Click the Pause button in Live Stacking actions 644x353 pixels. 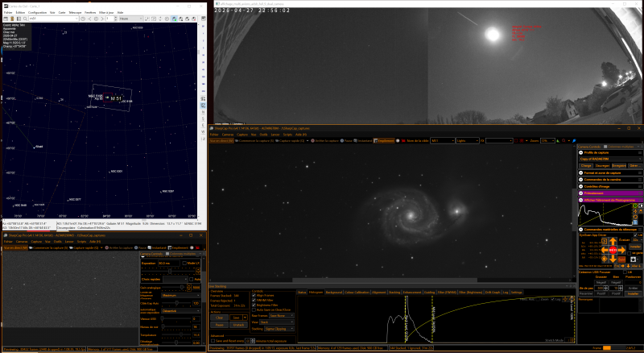pyautogui.click(x=219, y=325)
